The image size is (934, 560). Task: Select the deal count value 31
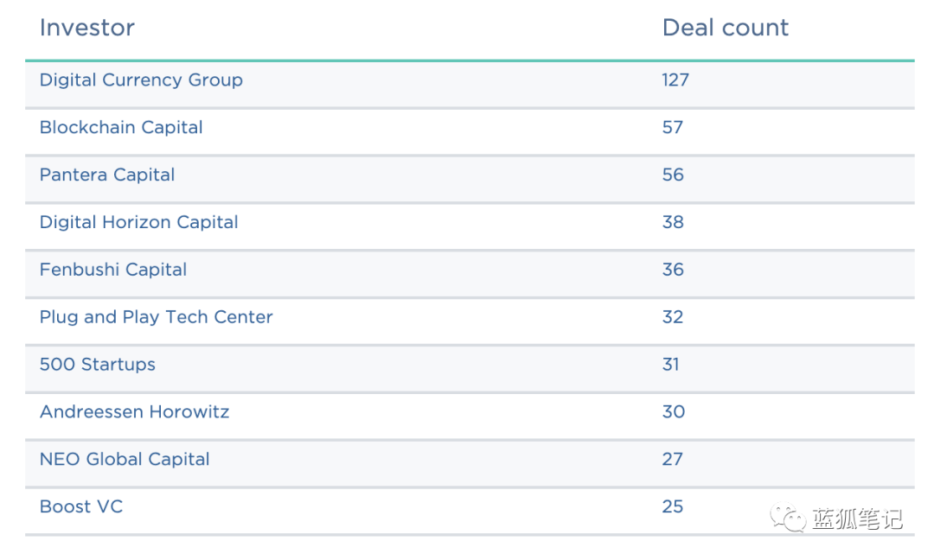pos(670,365)
